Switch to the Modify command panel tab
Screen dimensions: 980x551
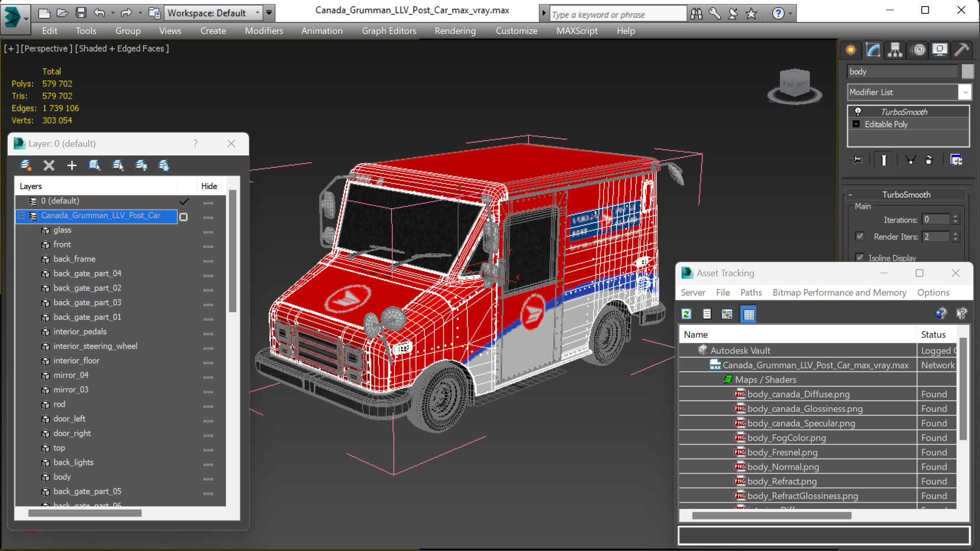(x=873, y=49)
